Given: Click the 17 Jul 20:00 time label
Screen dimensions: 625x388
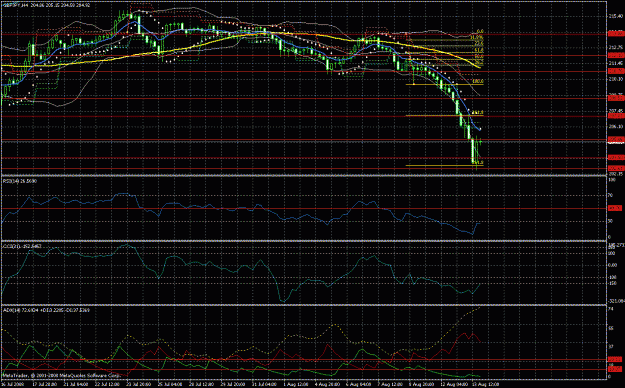Looking at the screenshot, I should point(44,385).
